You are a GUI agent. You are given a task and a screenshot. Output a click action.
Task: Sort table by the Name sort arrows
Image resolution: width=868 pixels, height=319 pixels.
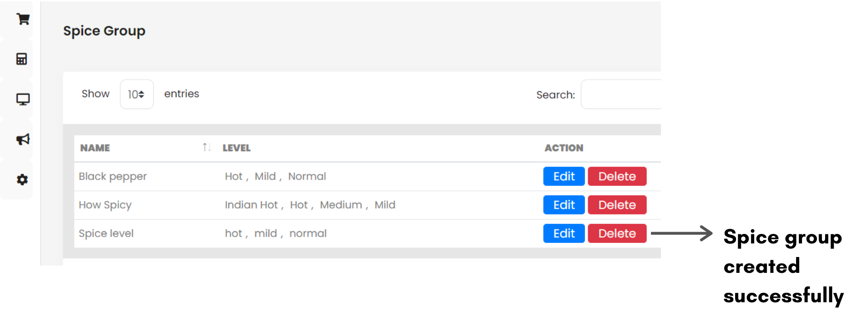coord(207,148)
